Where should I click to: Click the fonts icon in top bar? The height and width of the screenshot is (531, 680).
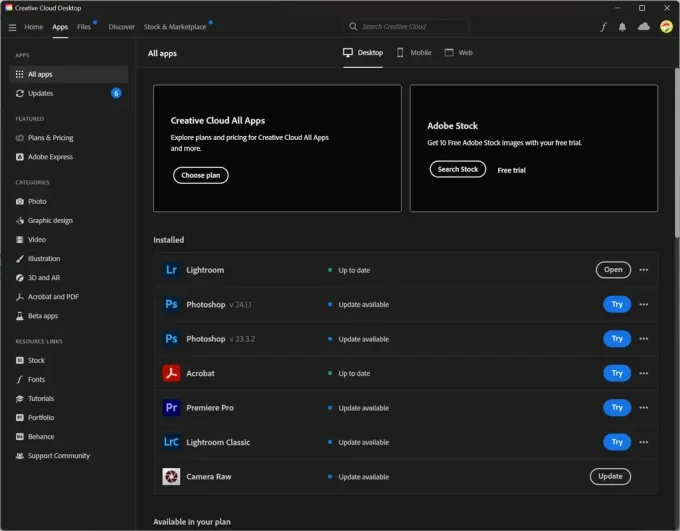pos(603,27)
